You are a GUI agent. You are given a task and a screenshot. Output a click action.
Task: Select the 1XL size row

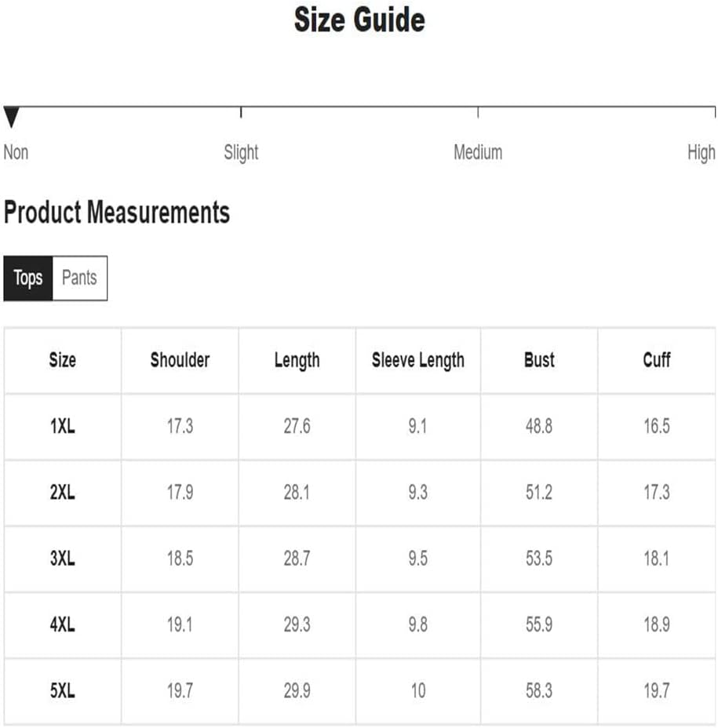tap(359, 427)
